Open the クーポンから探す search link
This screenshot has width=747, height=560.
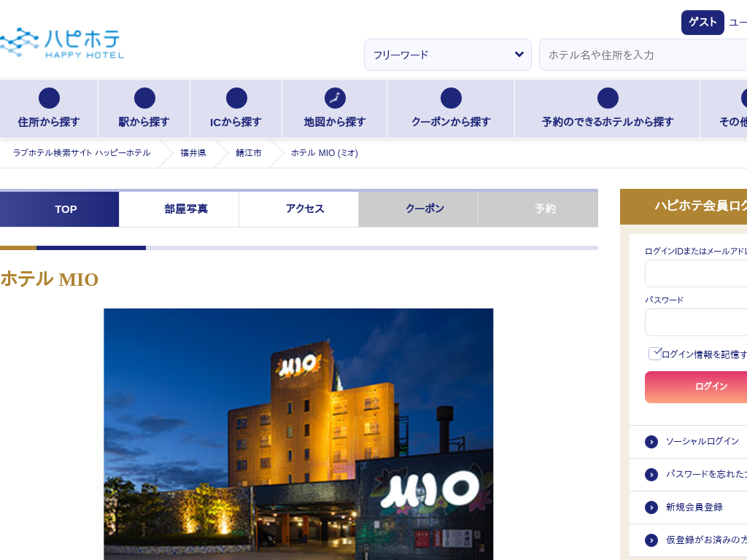click(x=451, y=109)
